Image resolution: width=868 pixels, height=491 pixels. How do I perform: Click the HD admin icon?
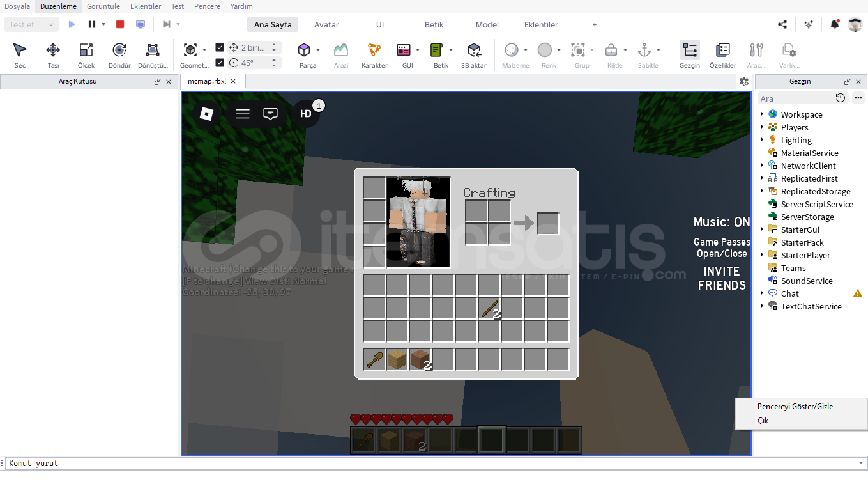(306, 113)
